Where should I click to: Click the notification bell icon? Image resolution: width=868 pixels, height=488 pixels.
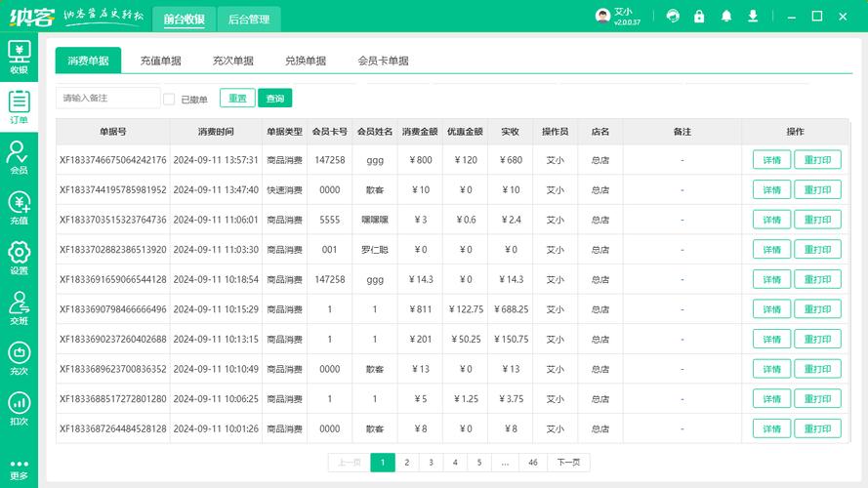click(x=726, y=16)
